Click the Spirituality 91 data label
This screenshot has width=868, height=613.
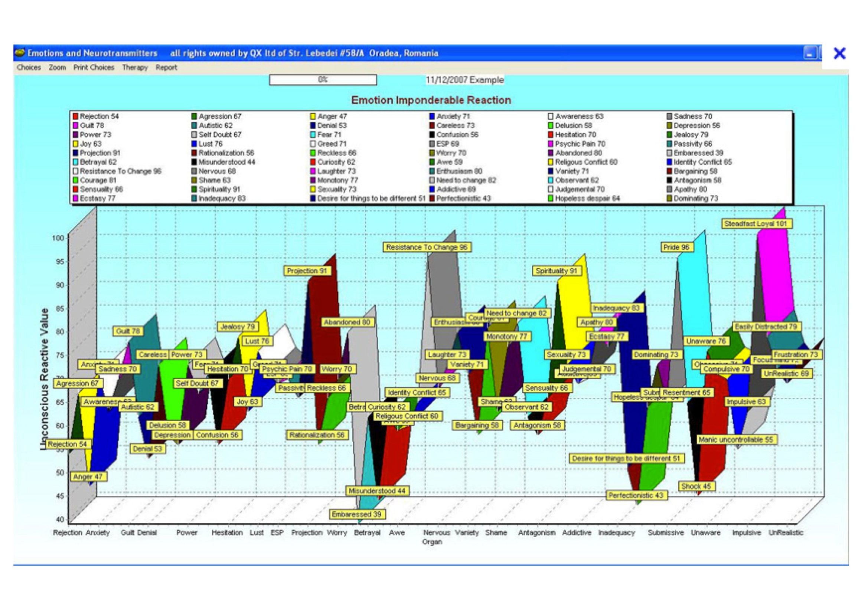(x=556, y=271)
